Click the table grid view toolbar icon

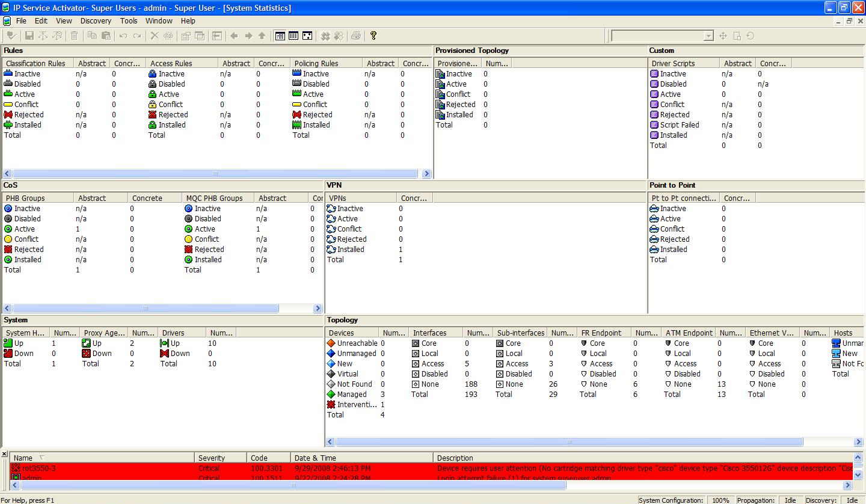(x=293, y=36)
